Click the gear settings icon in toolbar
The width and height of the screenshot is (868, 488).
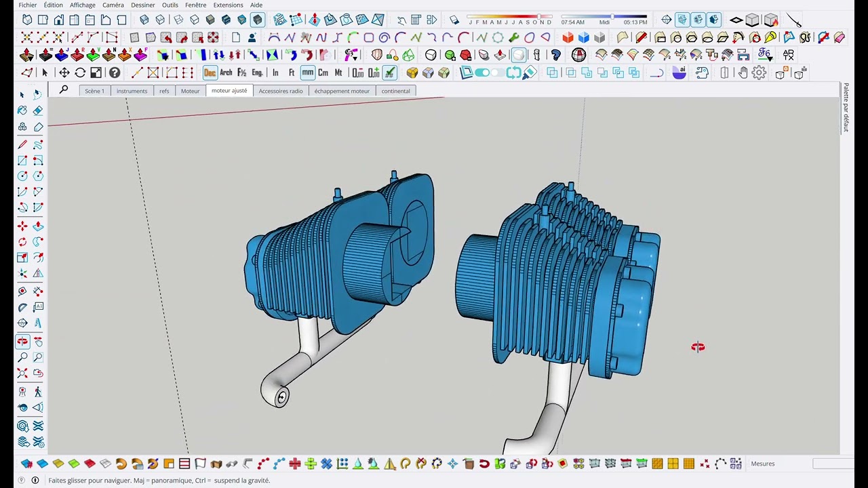point(759,73)
